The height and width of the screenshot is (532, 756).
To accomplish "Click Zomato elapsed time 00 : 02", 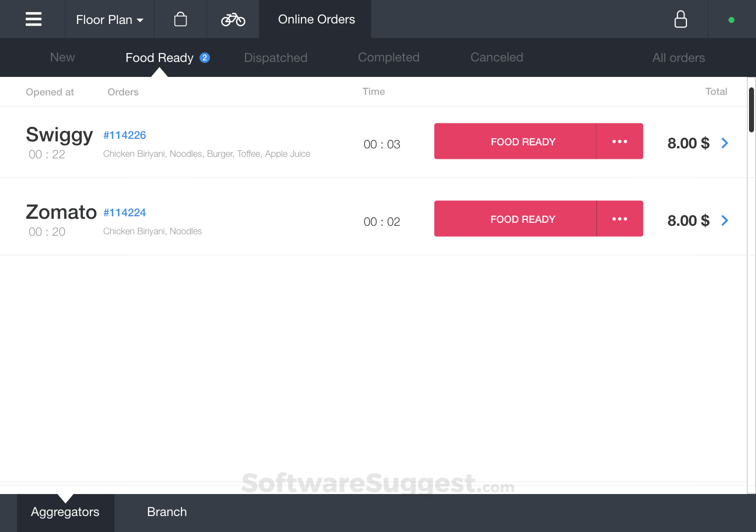I will click(382, 222).
